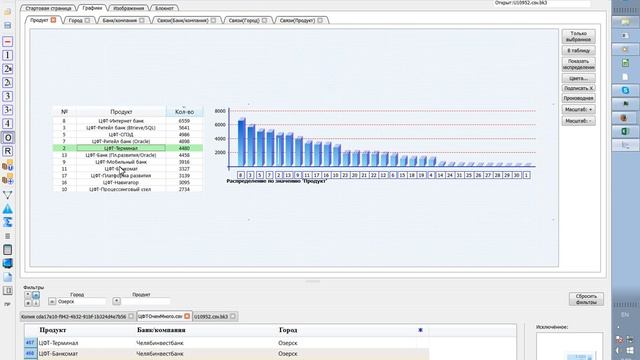The height and width of the screenshot is (360, 640).
Task: Click the Производная button
Action: coord(578,98)
